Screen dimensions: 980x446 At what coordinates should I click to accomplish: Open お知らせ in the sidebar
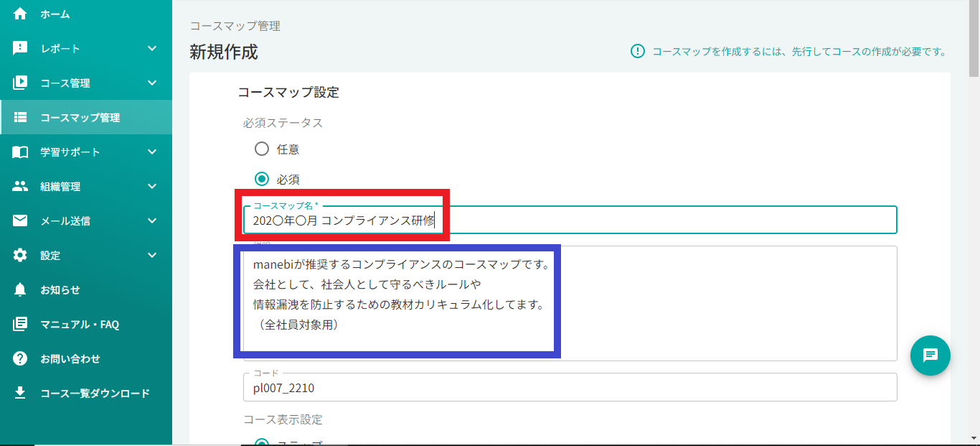[x=86, y=289]
